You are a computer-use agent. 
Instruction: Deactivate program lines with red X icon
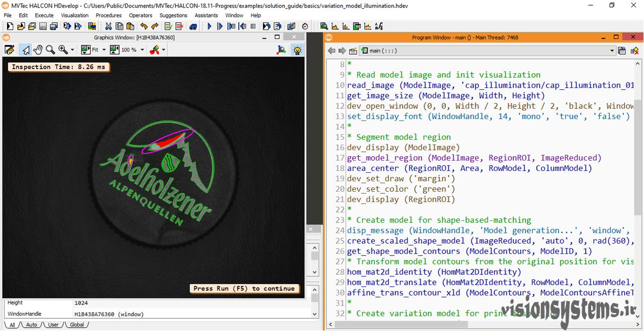coord(179,26)
